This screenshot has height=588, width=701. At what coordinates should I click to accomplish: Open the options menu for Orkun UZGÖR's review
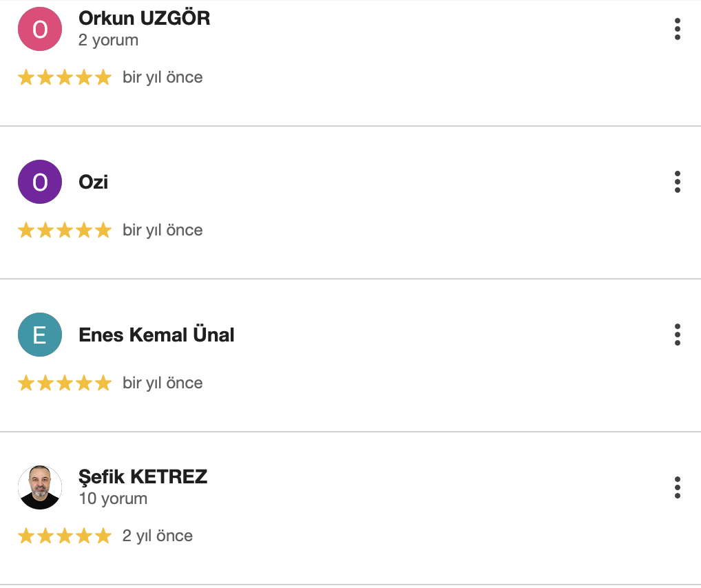(678, 29)
